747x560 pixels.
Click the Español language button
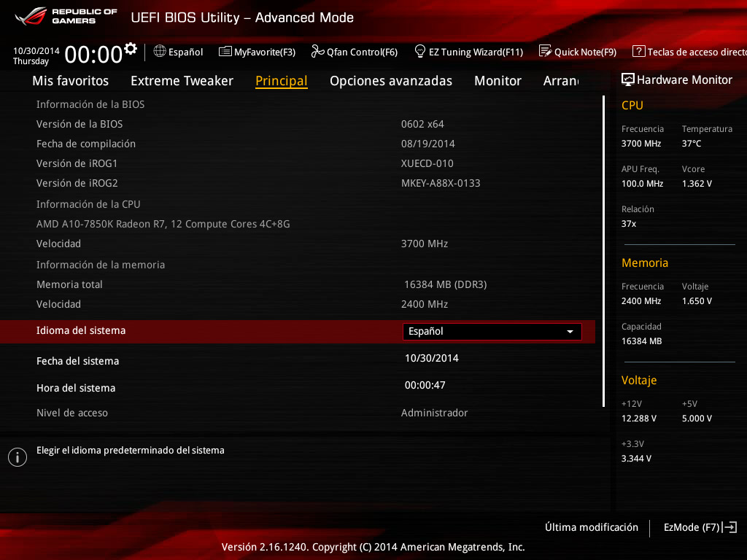[179, 52]
